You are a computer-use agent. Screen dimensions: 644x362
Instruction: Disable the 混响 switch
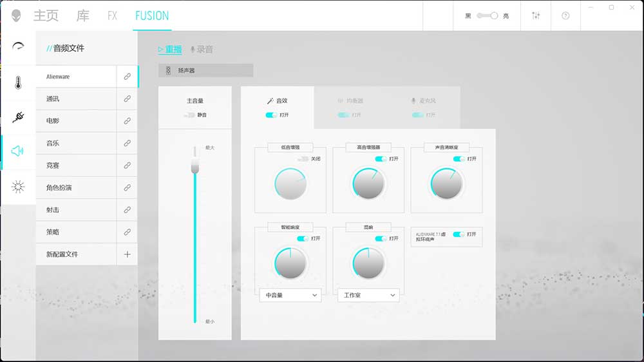coord(381,238)
